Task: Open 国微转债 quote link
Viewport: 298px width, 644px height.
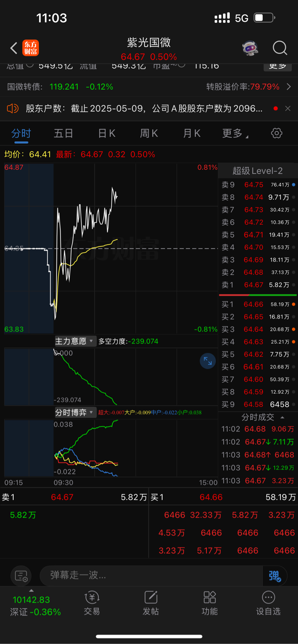Action: [60, 87]
